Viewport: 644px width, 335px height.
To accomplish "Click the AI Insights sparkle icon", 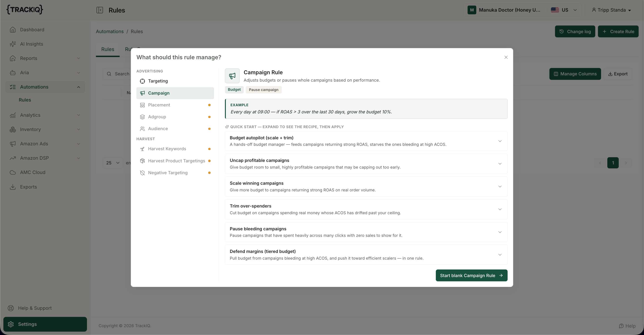I will point(13,44).
